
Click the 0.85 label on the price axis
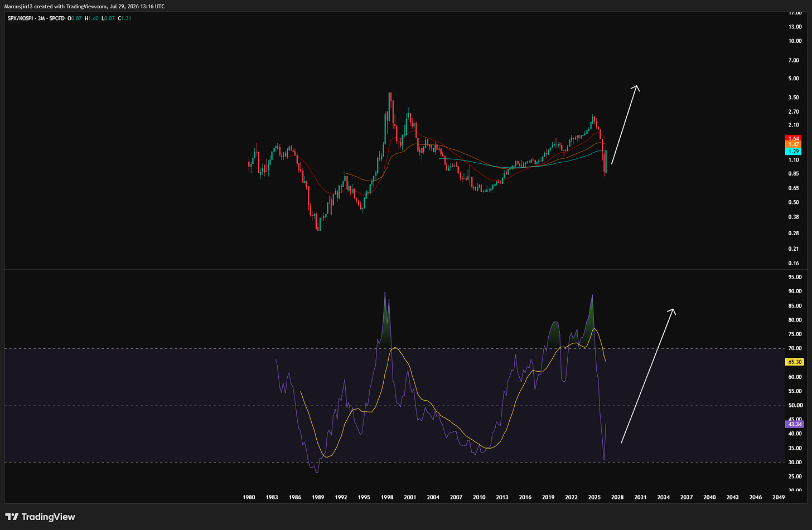point(795,173)
